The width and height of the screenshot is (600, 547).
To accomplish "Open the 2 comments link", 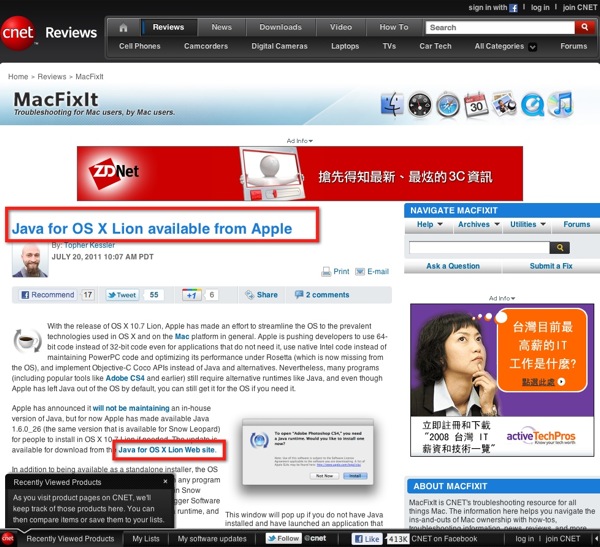I will (322, 295).
